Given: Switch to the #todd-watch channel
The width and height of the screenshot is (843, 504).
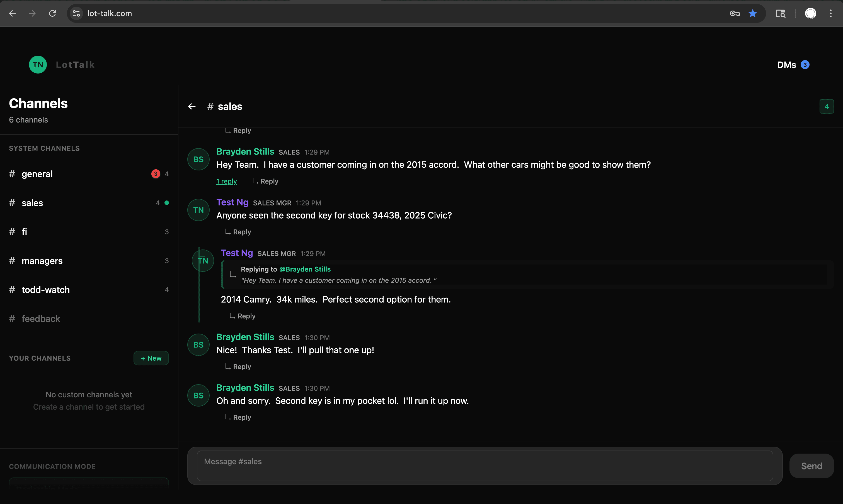Looking at the screenshot, I should tap(46, 290).
